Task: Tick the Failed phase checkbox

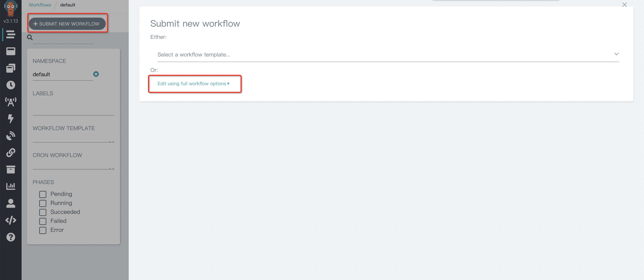Action: coord(43,221)
